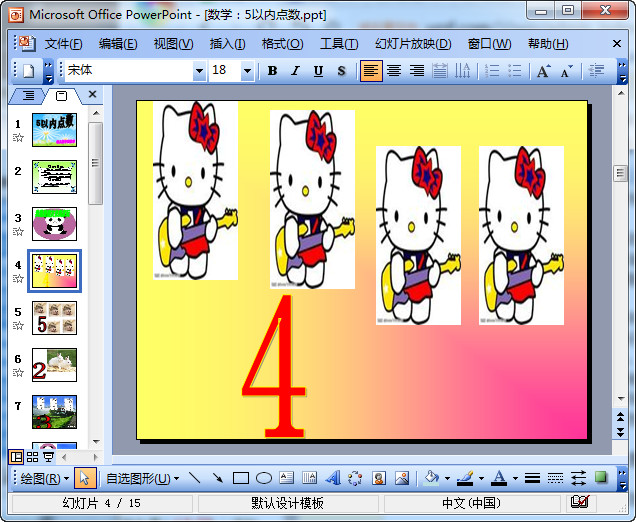Choose the Select Objects arrow tool
The image size is (636, 522).
85,479
